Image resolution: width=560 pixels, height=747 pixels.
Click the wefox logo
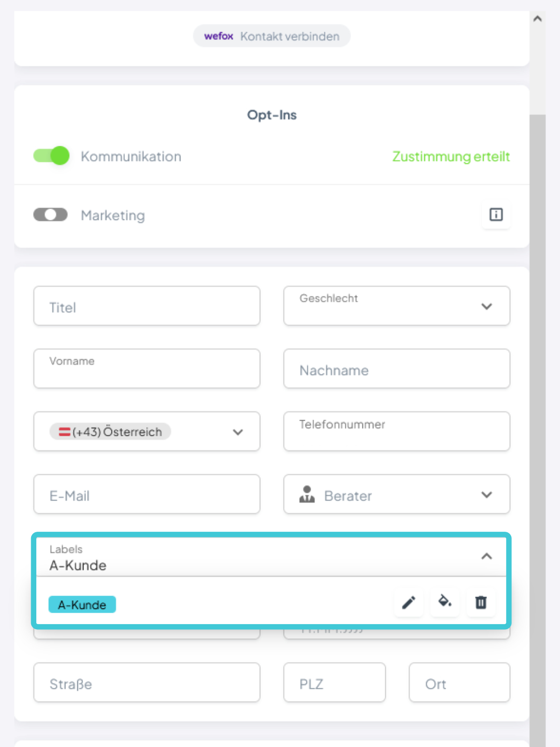(x=219, y=36)
